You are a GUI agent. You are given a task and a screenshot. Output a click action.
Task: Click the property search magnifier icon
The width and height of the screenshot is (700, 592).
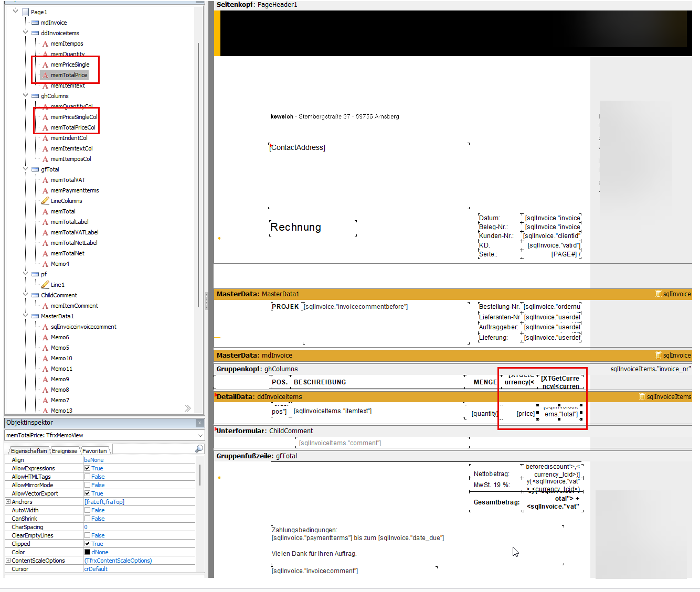199,449
